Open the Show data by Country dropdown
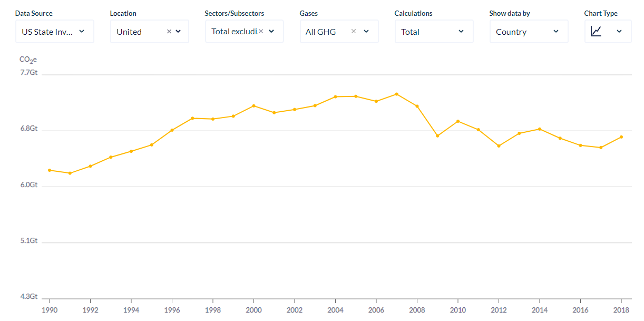This screenshot has height=321, width=644. (529, 32)
